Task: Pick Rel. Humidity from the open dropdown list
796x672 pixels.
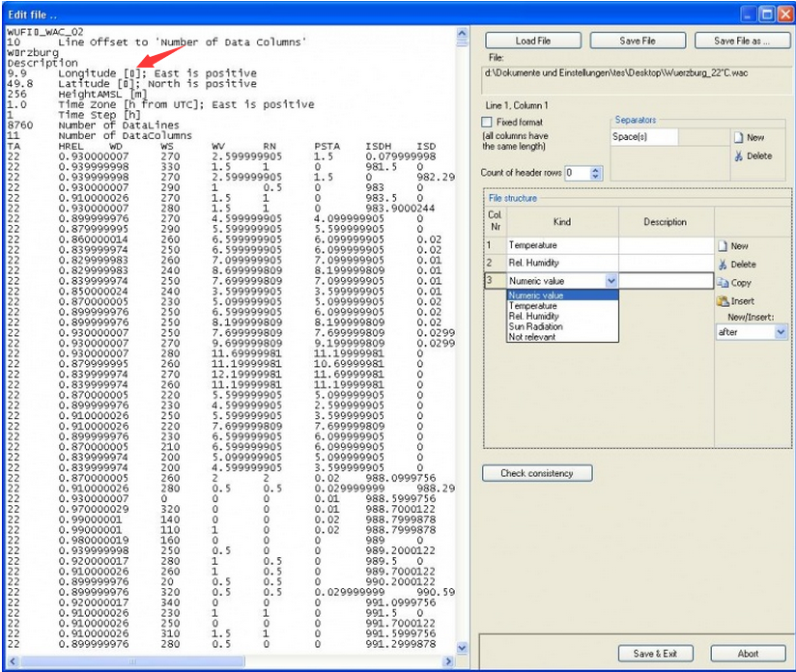Action: tap(532, 317)
